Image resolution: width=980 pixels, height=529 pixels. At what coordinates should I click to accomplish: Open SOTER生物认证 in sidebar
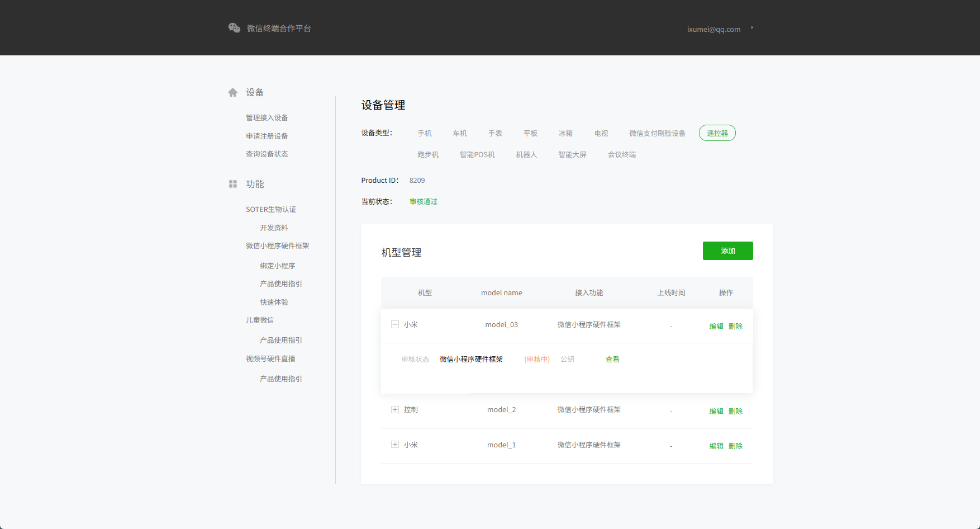[271, 209]
